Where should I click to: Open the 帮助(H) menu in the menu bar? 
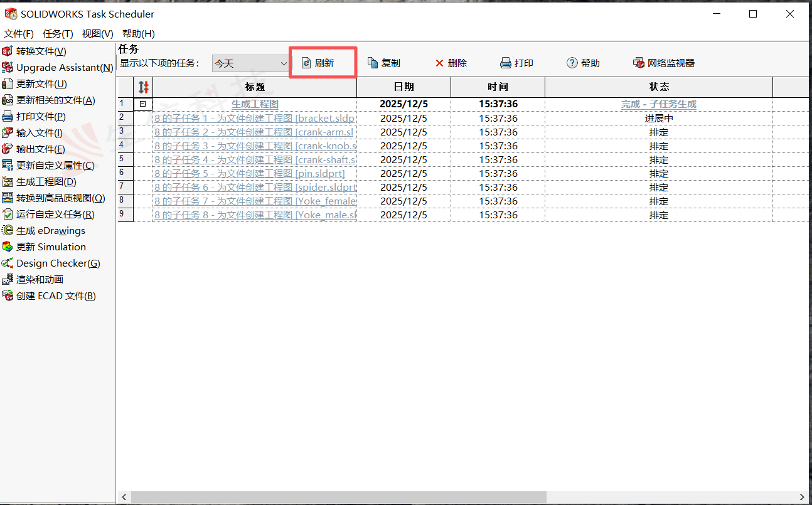(139, 34)
